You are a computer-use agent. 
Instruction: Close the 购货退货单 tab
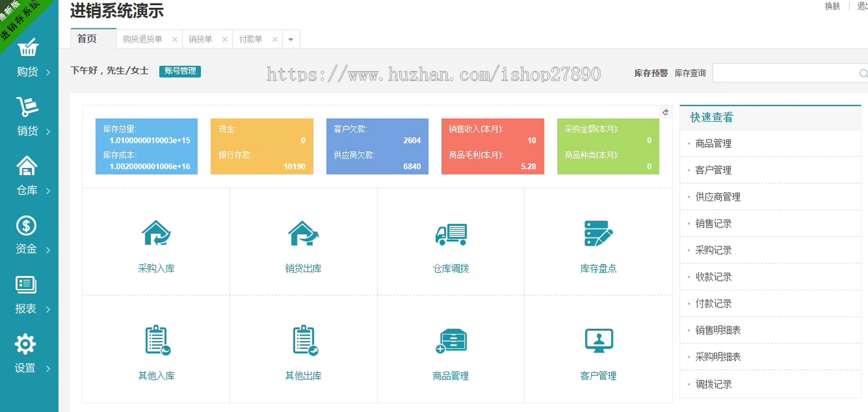tap(175, 40)
